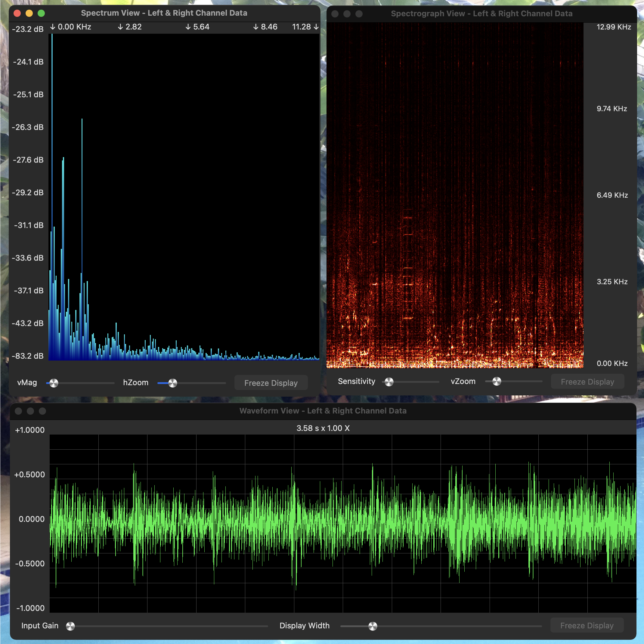Image resolution: width=644 pixels, height=644 pixels.
Task: Click the -43.2 dB axis label
Action: click(x=28, y=323)
